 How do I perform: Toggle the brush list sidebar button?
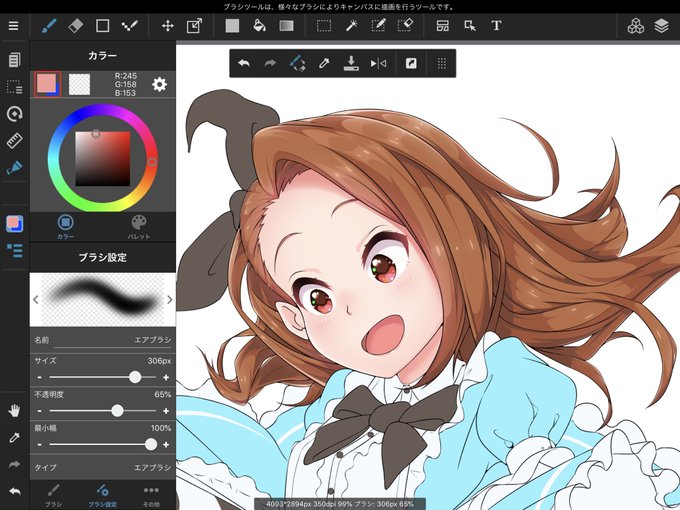pos(14,251)
